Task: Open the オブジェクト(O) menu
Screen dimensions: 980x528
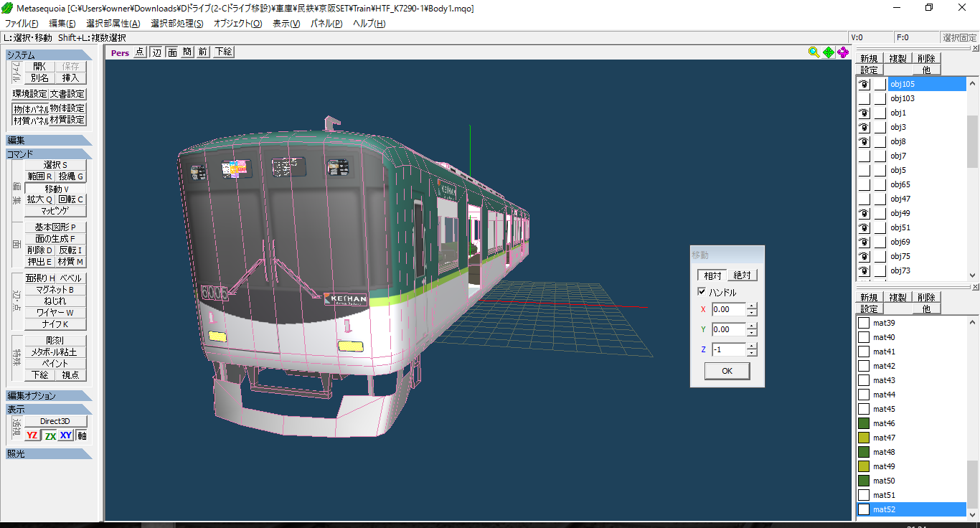Action: (238, 24)
